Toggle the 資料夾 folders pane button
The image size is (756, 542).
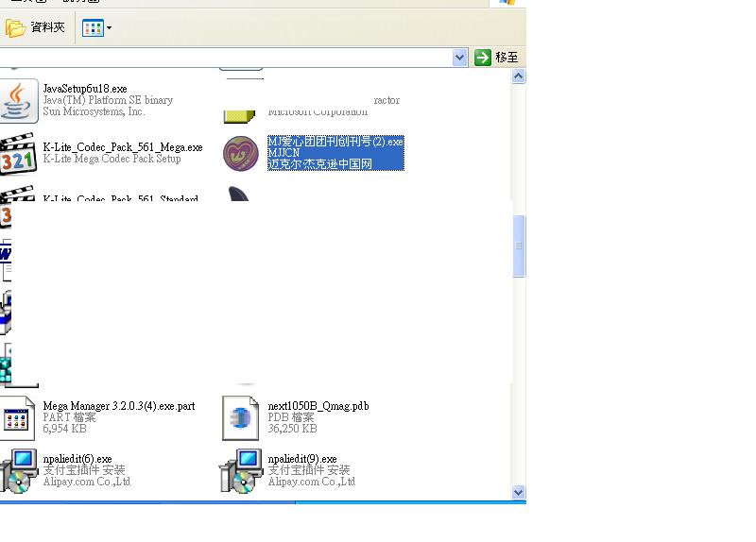pos(36,27)
